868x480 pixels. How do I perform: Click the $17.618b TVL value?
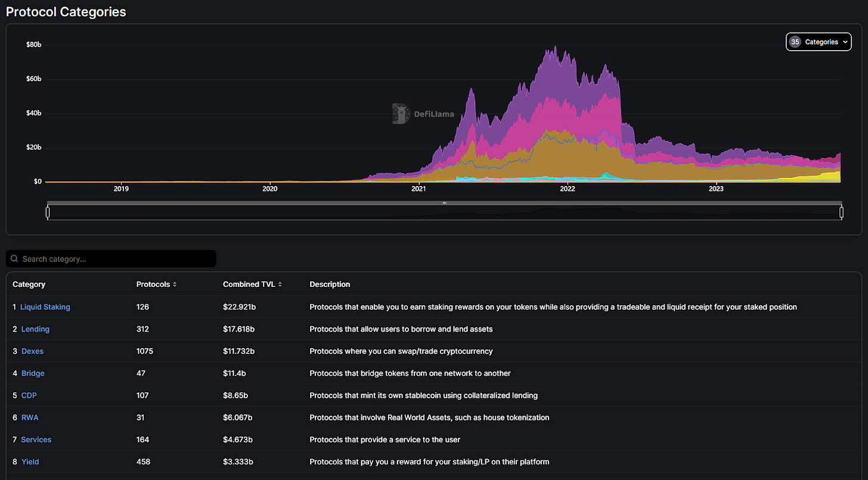239,329
